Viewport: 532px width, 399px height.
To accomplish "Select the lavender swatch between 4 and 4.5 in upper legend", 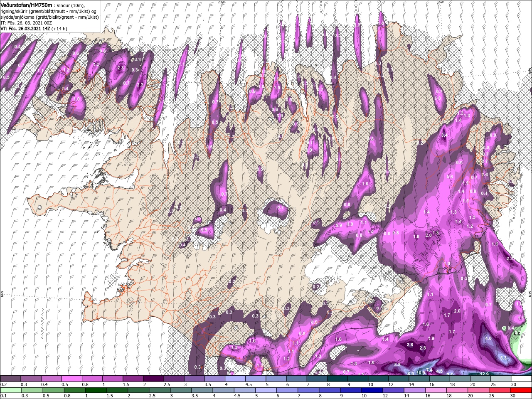I will click(x=235, y=379).
